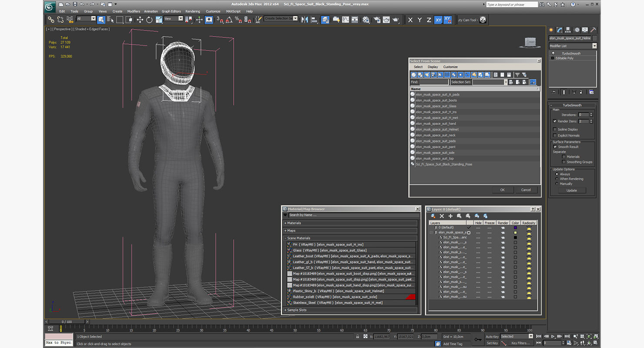Open Display menu in Select From Scene
The width and height of the screenshot is (644, 348).
(433, 67)
